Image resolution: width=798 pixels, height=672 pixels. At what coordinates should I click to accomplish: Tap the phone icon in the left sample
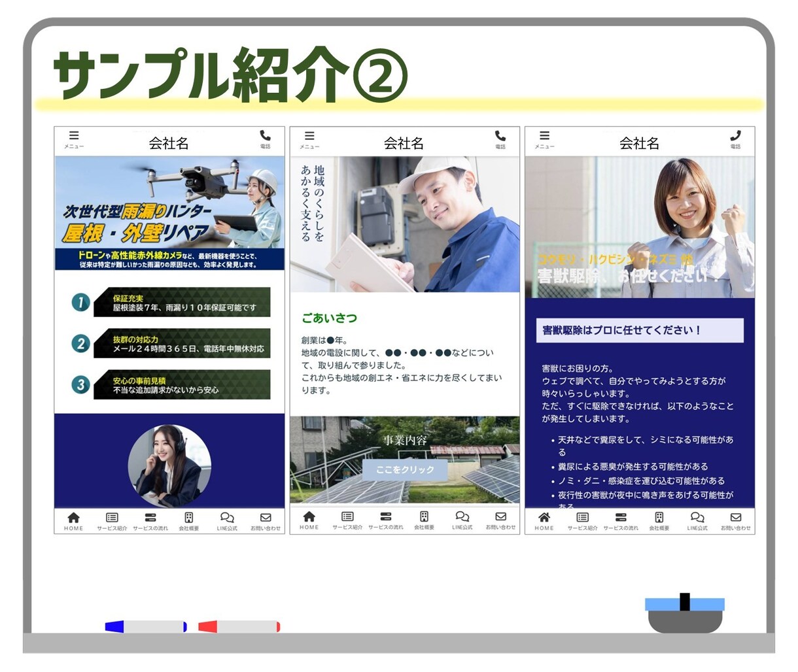point(265,139)
